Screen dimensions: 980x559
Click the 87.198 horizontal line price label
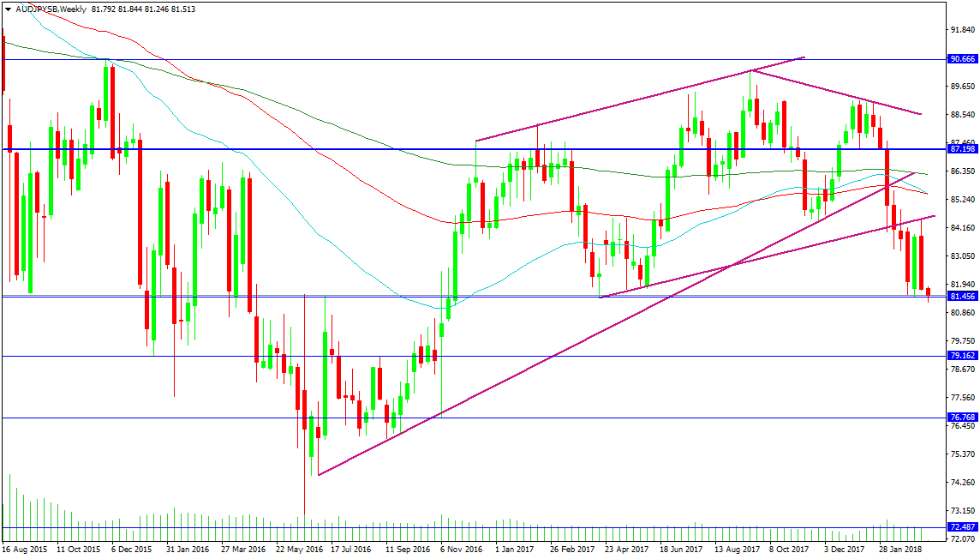pos(963,149)
